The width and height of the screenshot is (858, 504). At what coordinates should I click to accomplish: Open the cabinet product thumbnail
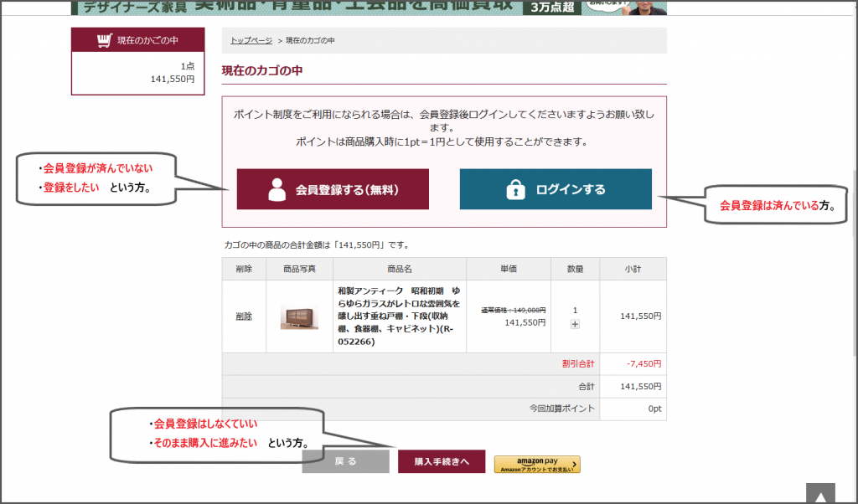click(x=299, y=317)
